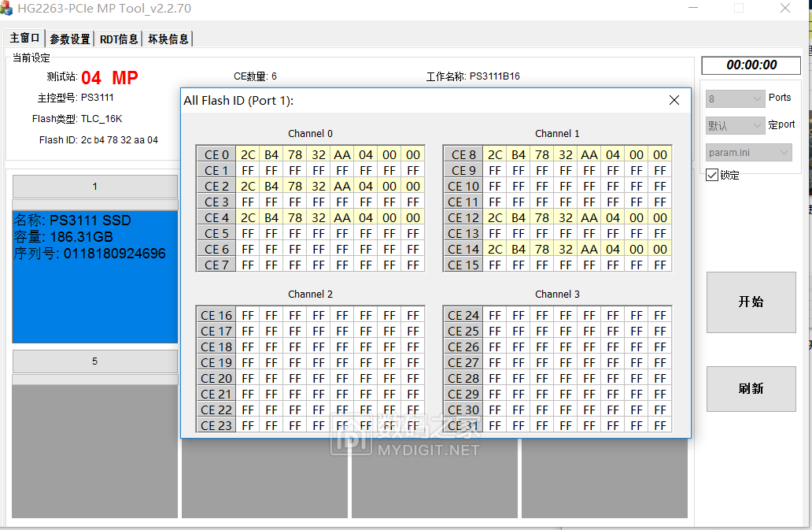The image size is (812, 530).
Task: Go to the 坏块信息 tab
Action: [168, 39]
